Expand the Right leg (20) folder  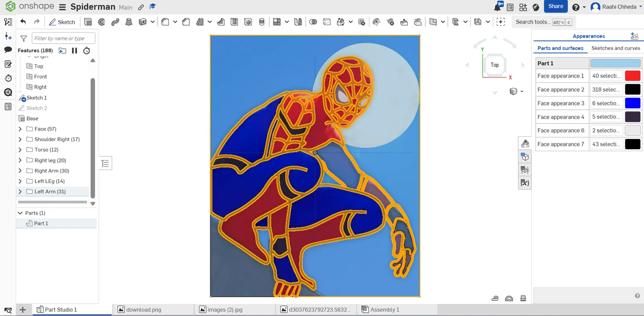click(x=20, y=160)
